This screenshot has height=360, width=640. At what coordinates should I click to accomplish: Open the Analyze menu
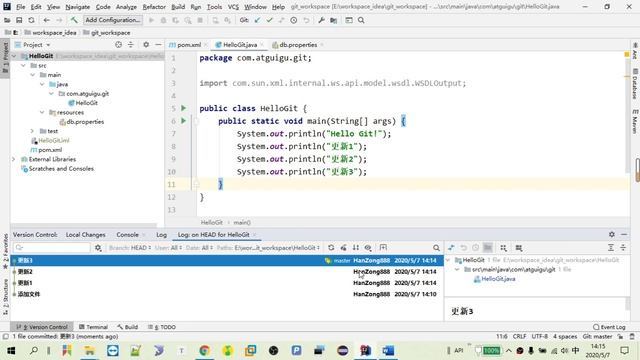click(x=127, y=7)
